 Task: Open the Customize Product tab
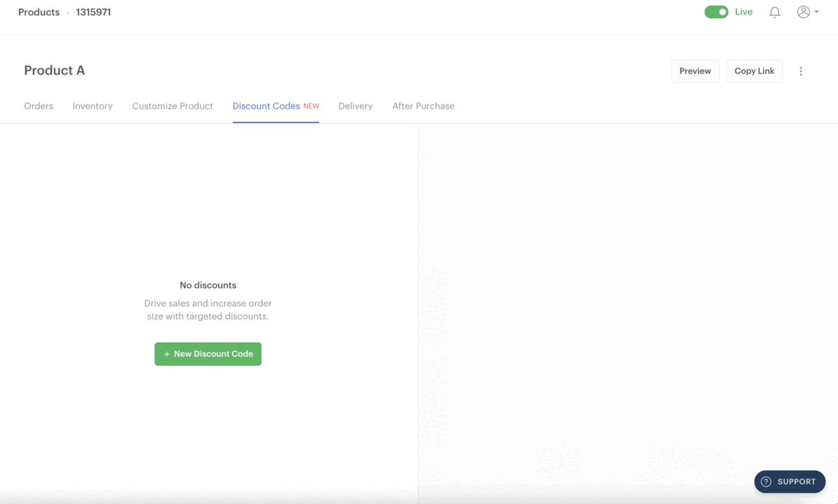(x=172, y=106)
